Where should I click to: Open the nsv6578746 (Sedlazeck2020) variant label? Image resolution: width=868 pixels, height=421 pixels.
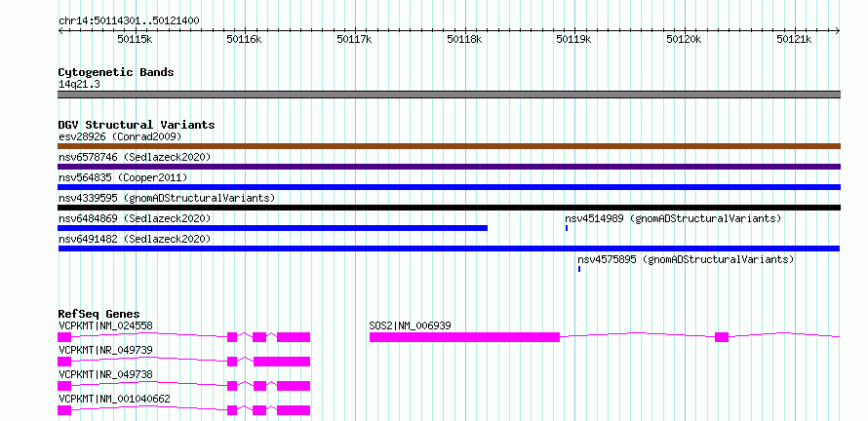click(135, 157)
